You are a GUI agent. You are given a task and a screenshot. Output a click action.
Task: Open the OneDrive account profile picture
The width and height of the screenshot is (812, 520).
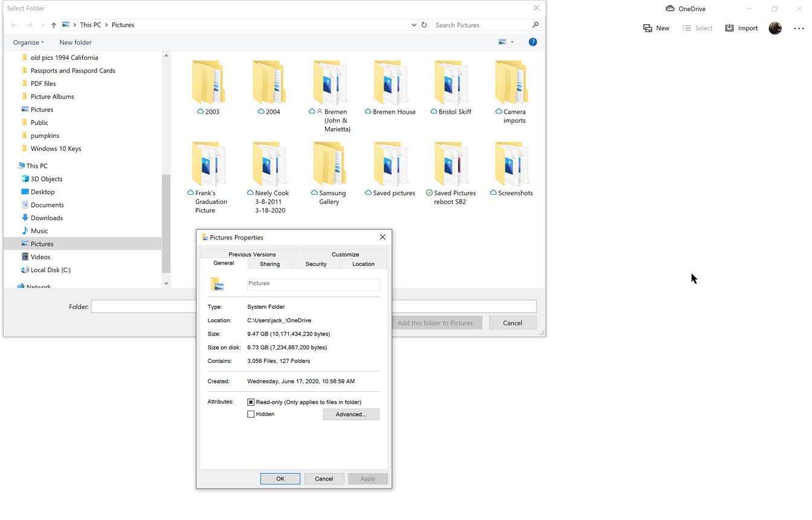click(775, 28)
